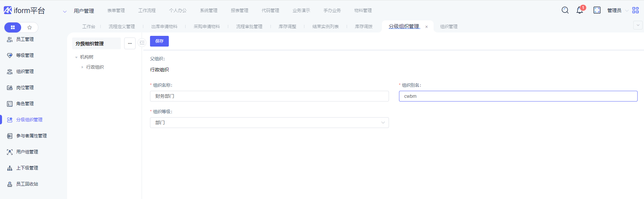Open the notification bell
644x199 pixels.
tap(580, 10)
